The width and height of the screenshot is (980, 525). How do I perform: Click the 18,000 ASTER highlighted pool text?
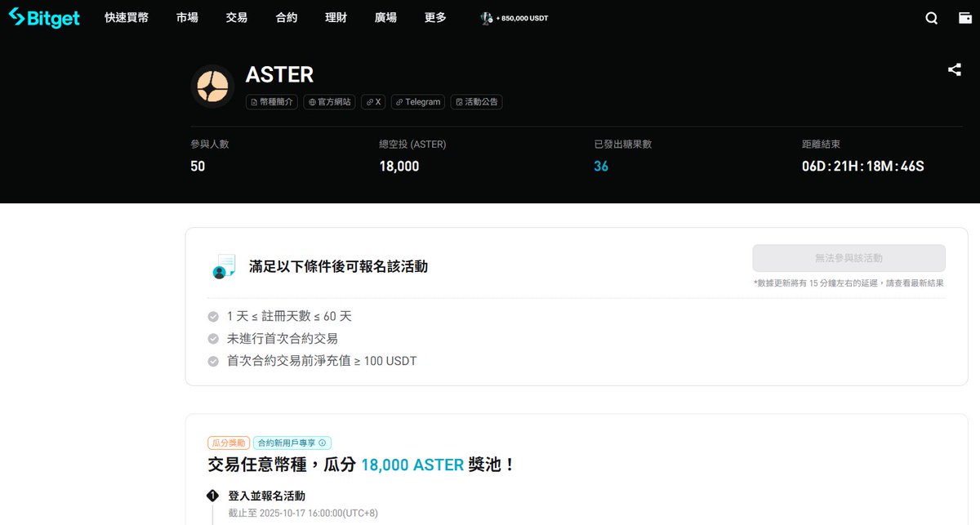tap(412, 465)
